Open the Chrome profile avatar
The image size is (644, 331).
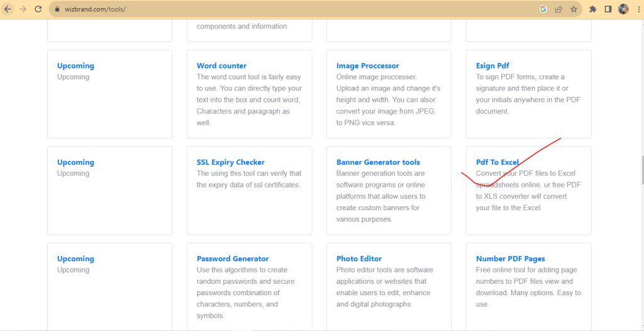click(x=623, y=9)
